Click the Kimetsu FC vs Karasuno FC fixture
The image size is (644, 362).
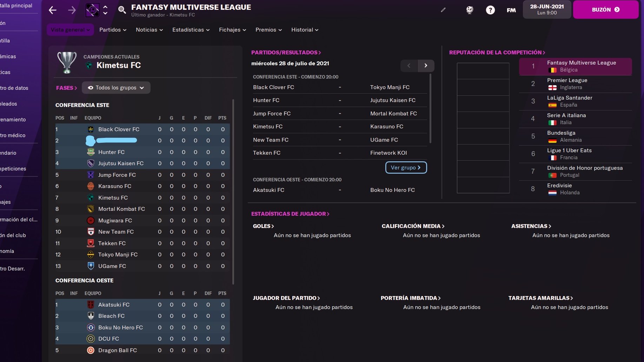coord(339,127)
